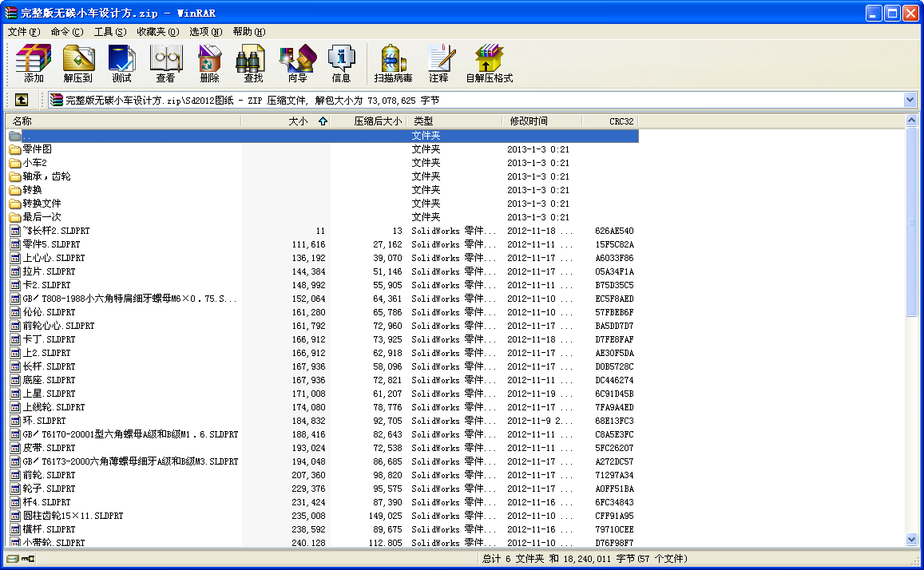Select file 前轮心心.SLDPRT
The height and width of the screenshot is (570, 924).
(323, 326)
